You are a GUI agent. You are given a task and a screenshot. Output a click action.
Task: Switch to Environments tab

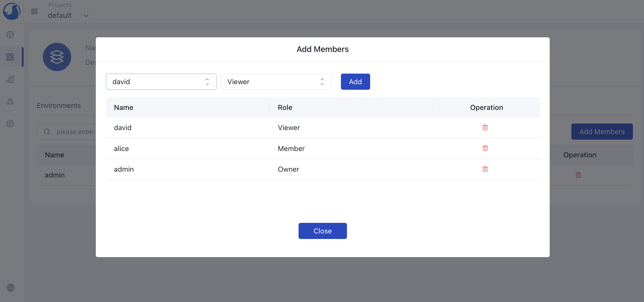(59, 105)
